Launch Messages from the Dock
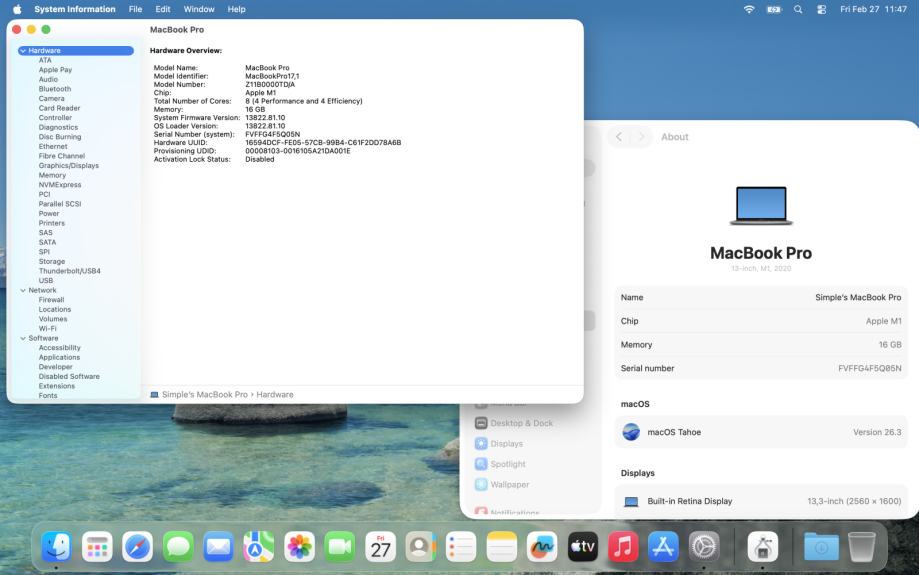 point(178,546)
